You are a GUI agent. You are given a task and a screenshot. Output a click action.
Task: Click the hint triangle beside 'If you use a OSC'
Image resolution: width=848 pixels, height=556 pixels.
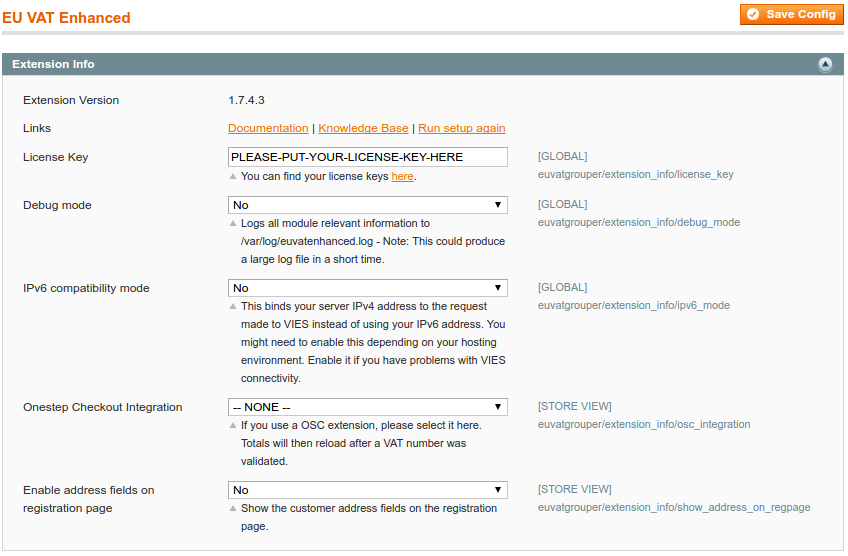(x=233, y=426)
